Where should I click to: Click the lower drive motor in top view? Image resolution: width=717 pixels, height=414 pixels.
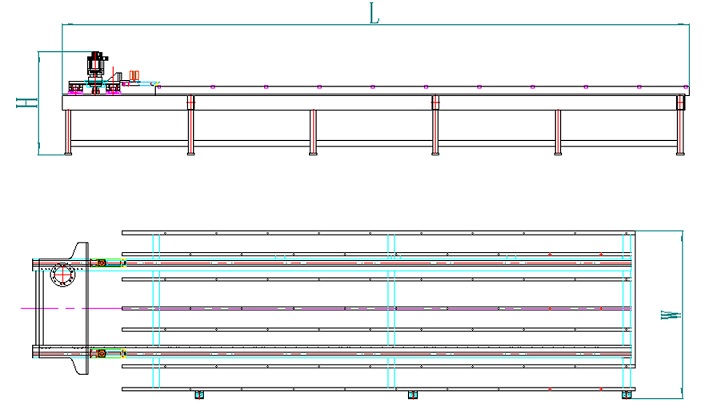tap(100, 353)
